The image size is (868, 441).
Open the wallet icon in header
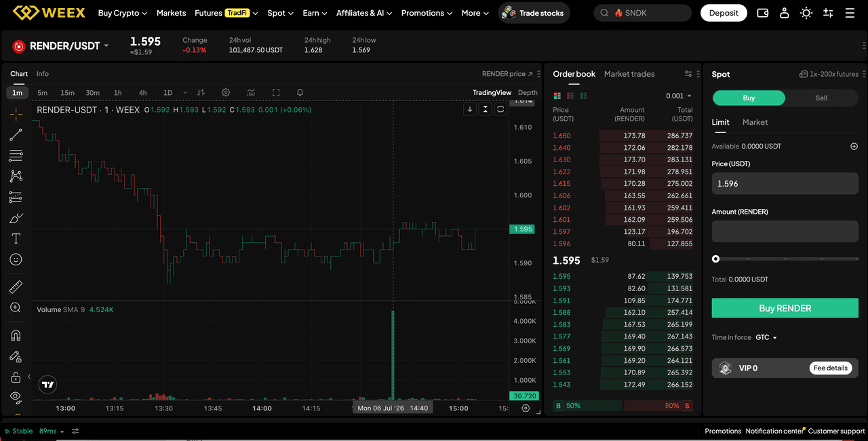click(763, 13)
